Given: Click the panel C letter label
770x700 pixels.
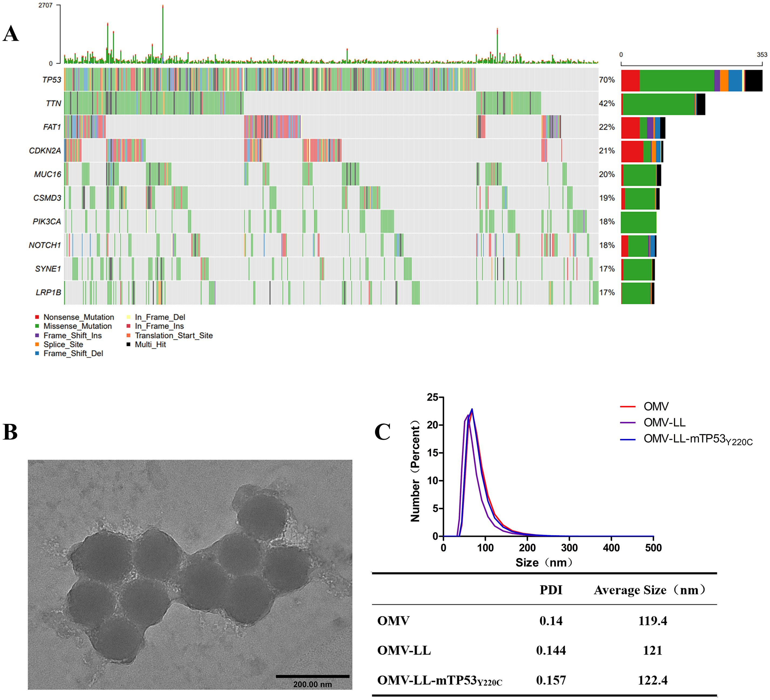Looking at the screenshot, I should 382,432.
